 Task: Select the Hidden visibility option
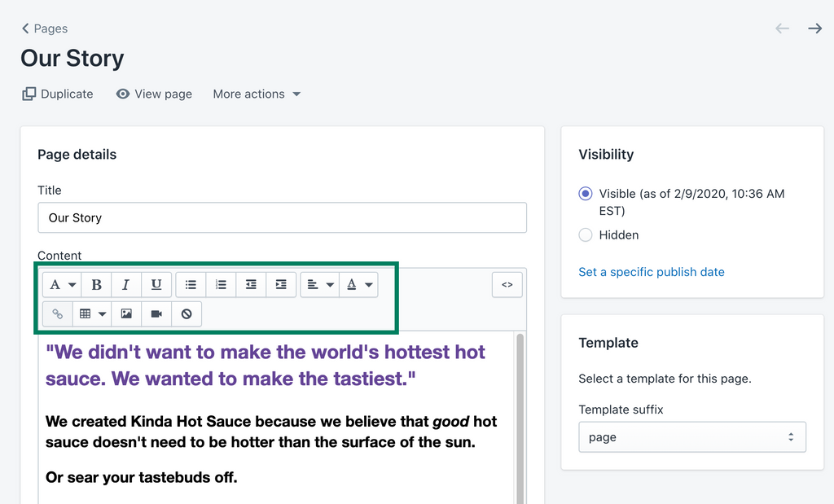(x=585, y=235)
